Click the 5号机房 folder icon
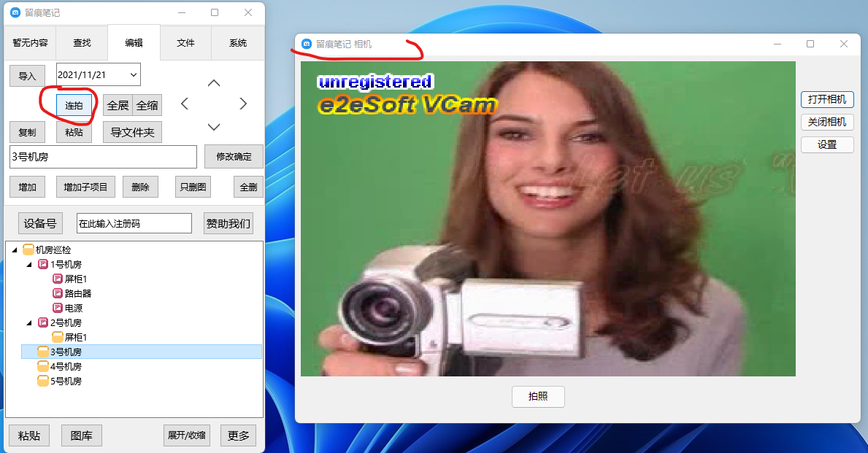This screenshot has width=868, height=453. click(x=43, y=381)
